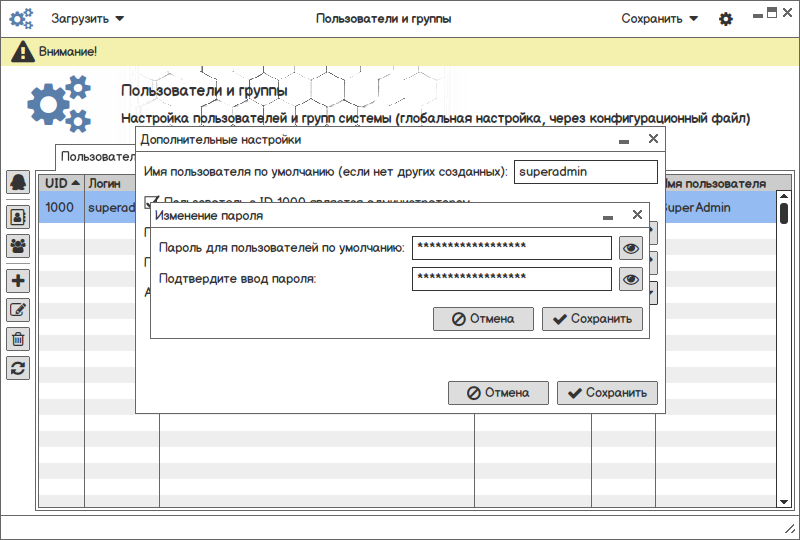Click the trash delete icon in sidebar
Image resolution: width=800 pixels, height=540 pixels.
[x=18, y=339]
